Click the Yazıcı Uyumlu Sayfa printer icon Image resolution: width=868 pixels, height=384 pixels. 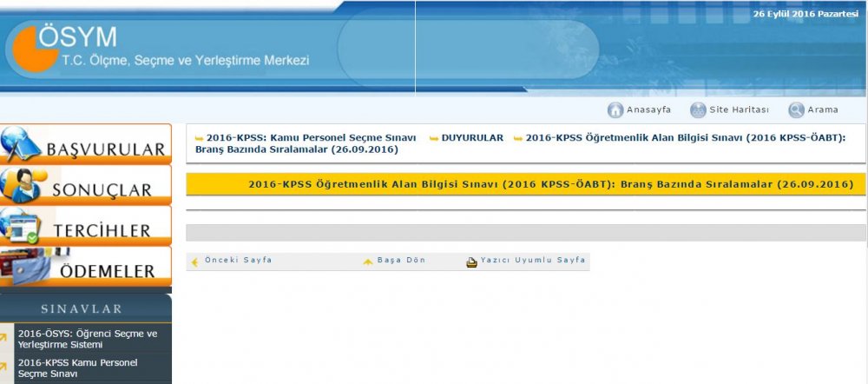(x=471, y=262)
